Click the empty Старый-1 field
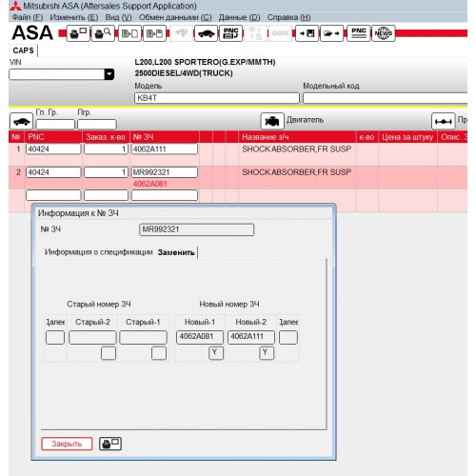This screenshot has height=476, width=476. pyautogui.click(x=143, y=337)
